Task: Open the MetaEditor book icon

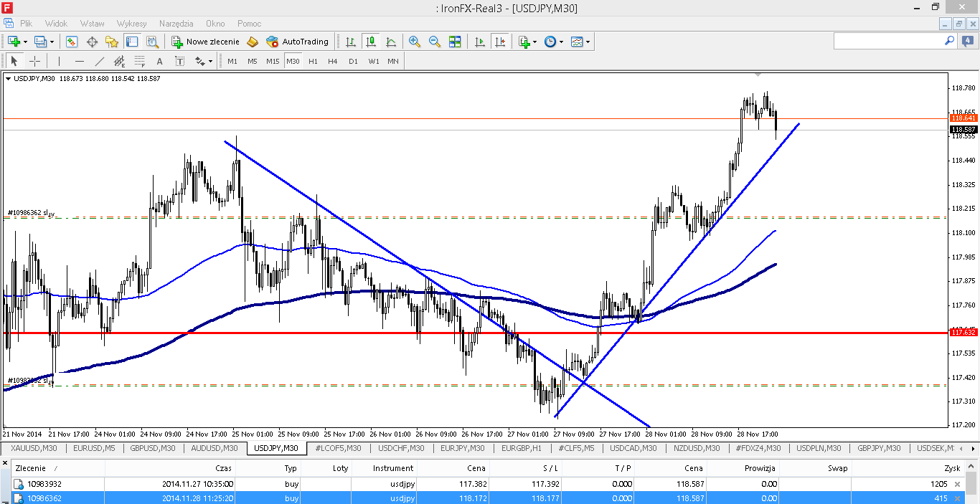Action: [x=253, y=42]
